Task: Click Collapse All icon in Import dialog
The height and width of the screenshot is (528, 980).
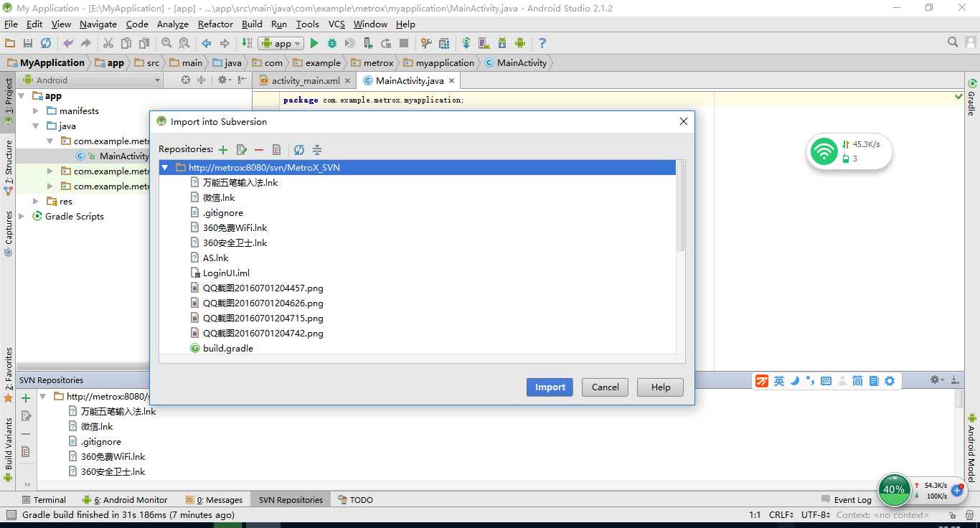Action: coord(317,150)
